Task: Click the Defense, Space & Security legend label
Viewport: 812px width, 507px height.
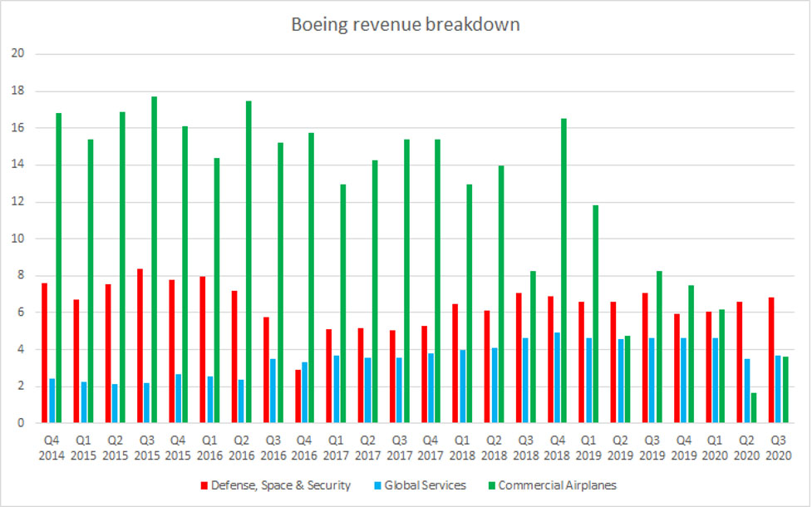Action: click(281, 485)
